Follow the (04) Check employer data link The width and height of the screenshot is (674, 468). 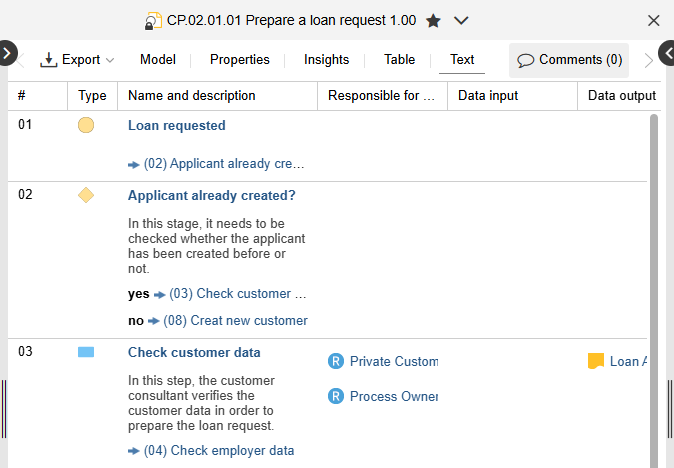[x=219, y=451]
